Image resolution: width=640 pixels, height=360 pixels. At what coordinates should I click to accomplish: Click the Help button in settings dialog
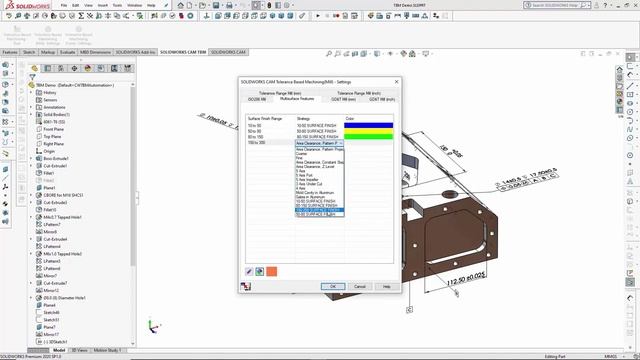[387, 287]
